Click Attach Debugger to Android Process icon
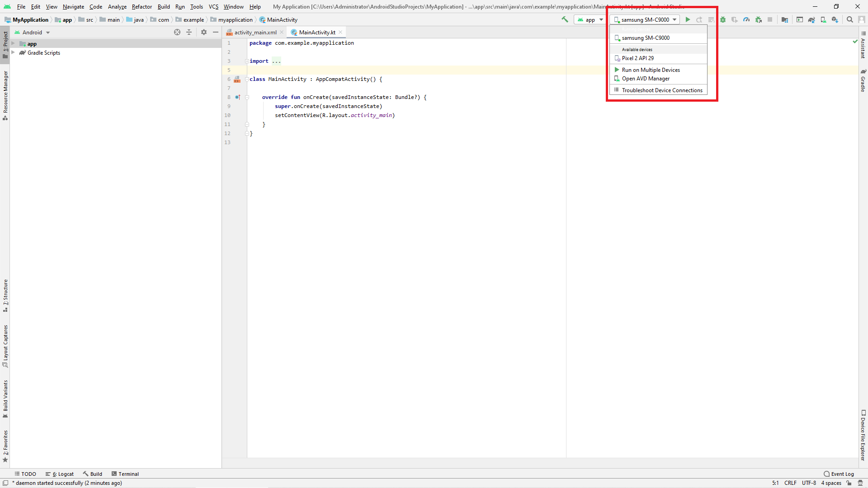868x488 pixels. (759, 19)
